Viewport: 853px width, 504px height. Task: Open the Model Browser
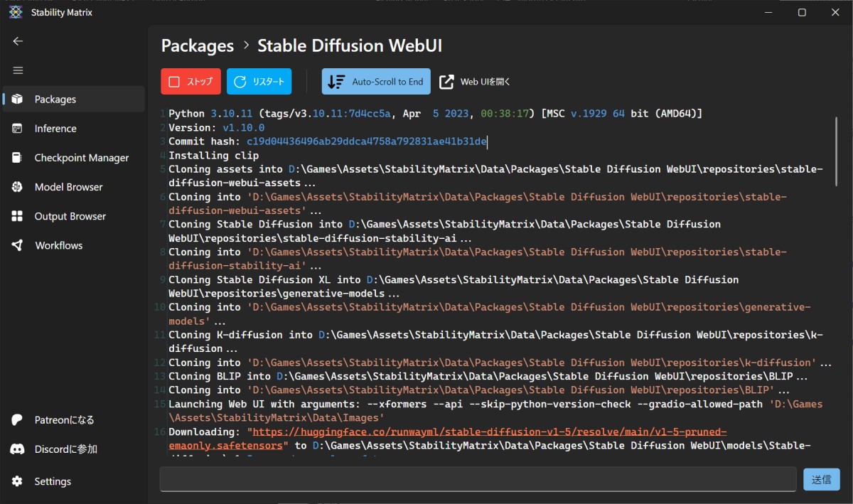pyautogui.click(x=74, y=187)
